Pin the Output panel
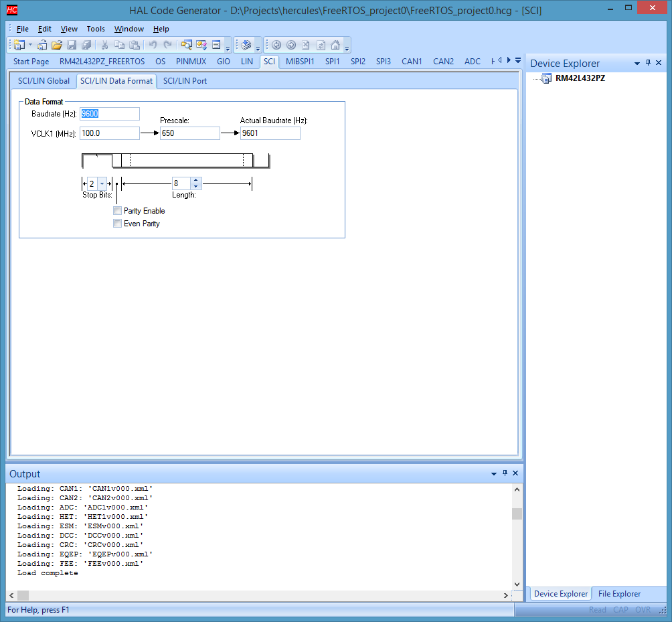 pyautogui.click(x=505, y=473)
